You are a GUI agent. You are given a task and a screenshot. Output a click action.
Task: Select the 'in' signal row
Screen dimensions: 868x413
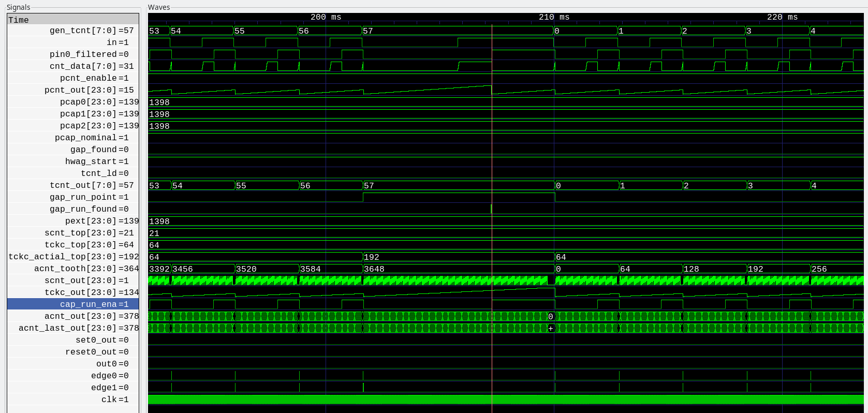(x=73, y=42)
